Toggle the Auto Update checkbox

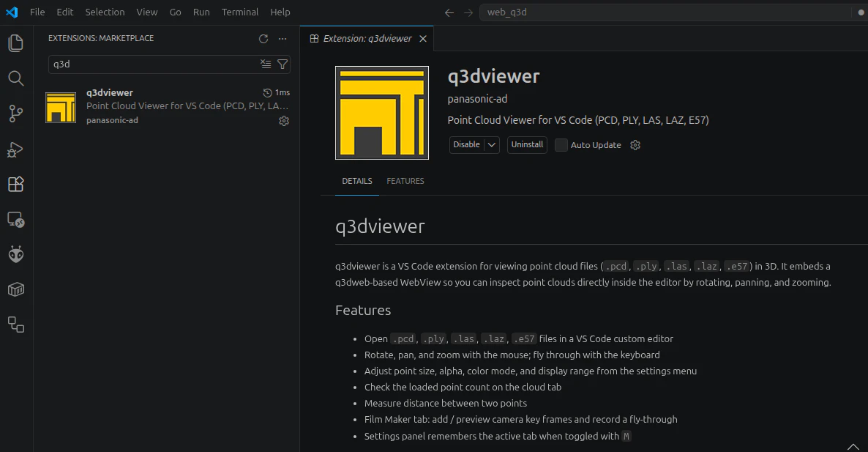(x=561, y=145)
